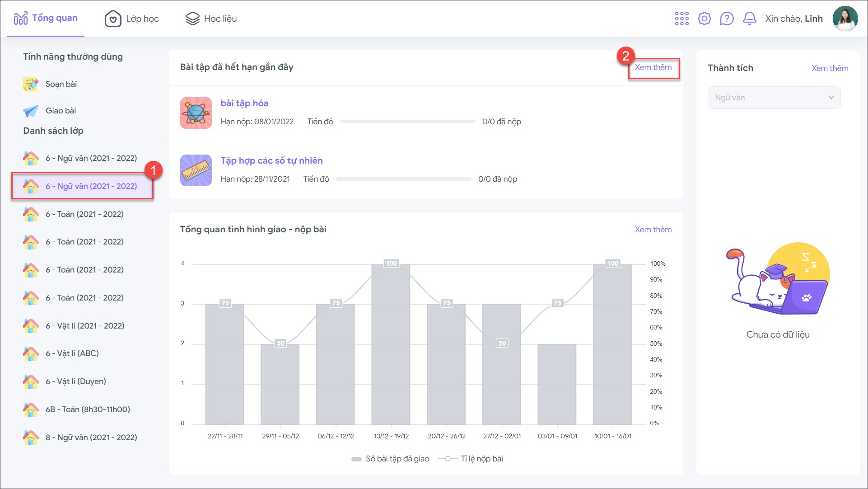The width and height of the screenshot is (868, 489).
Task: Open the notifications bell icon
Action: tap(749, 19)
